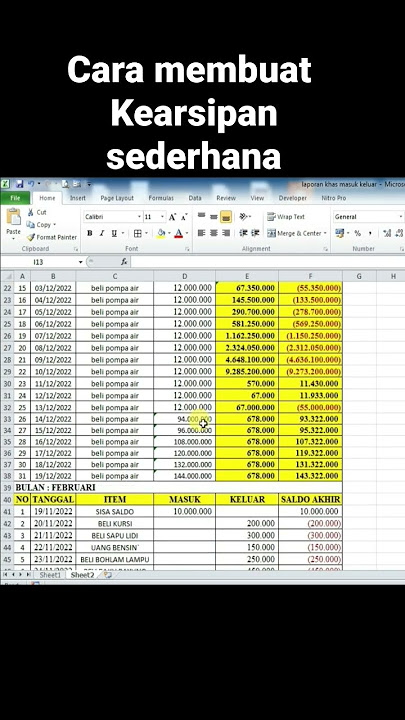Toggle Middle Align vertical alignment
This screenshot has width=405, height=720.
click(214, 217)
